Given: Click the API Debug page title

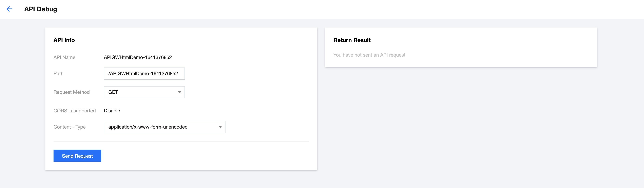Looking at the screenshot, I should click(41, 9).
